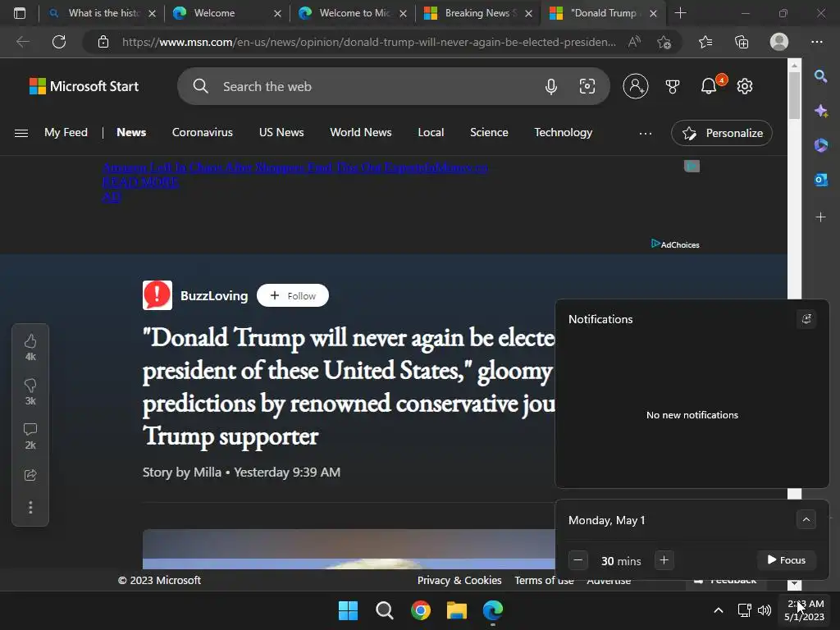Screen dimensions: 840x630
Task: Enable Read Aloud in address bar
Action: 634,42
